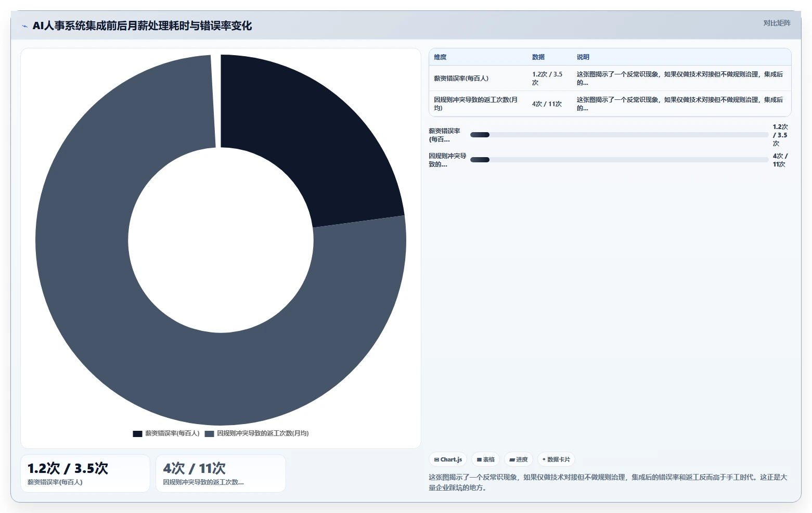812x513 pixels.
Task: Select the 表格 tag chip
Action: (x=485, y=459)
